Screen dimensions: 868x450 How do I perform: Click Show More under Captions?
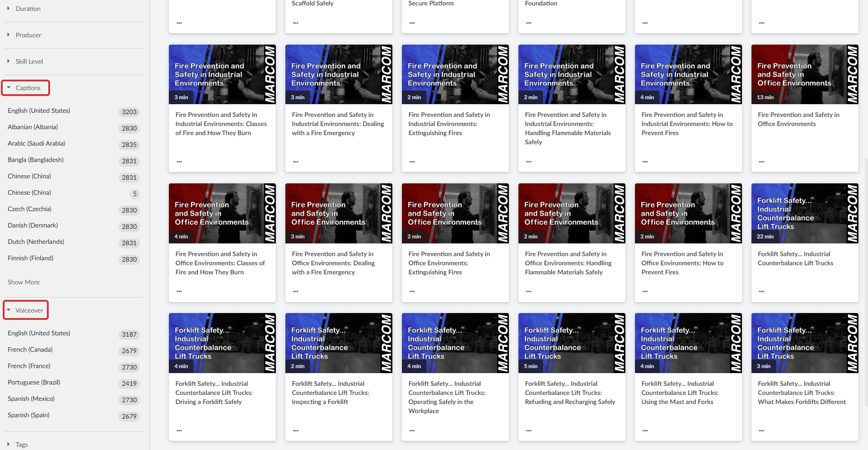tap(24, 282)
